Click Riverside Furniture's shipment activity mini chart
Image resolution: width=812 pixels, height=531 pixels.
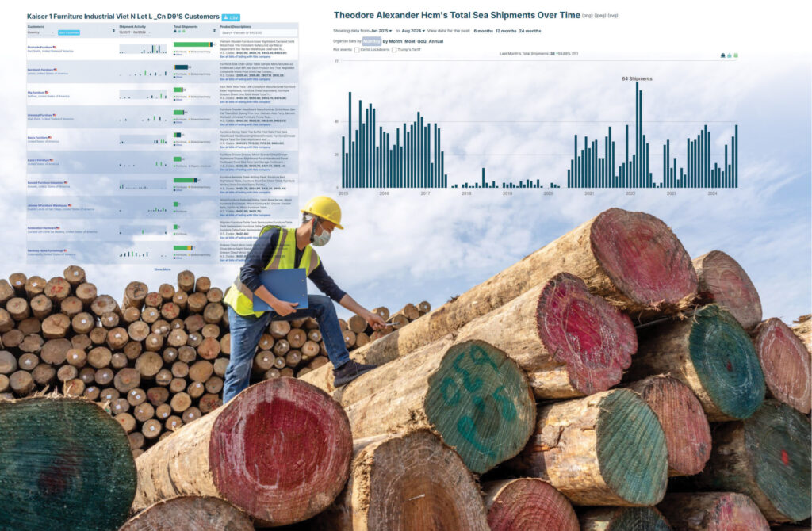coord(143,48)
